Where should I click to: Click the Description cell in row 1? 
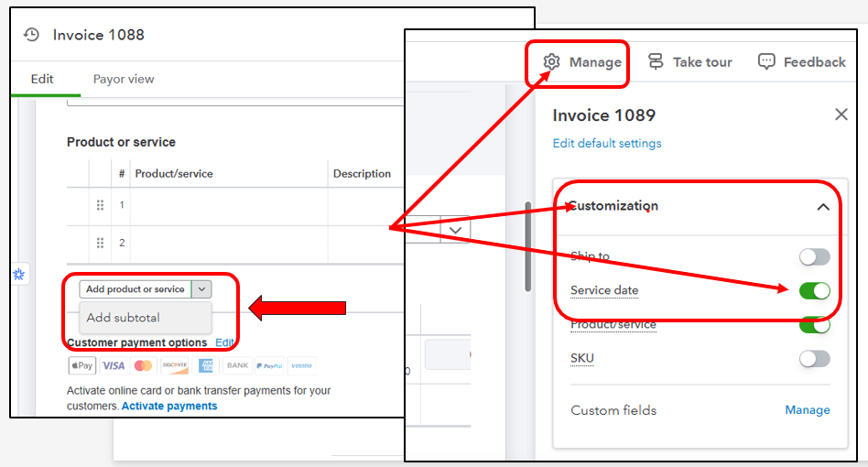click(x=366, y=206)
